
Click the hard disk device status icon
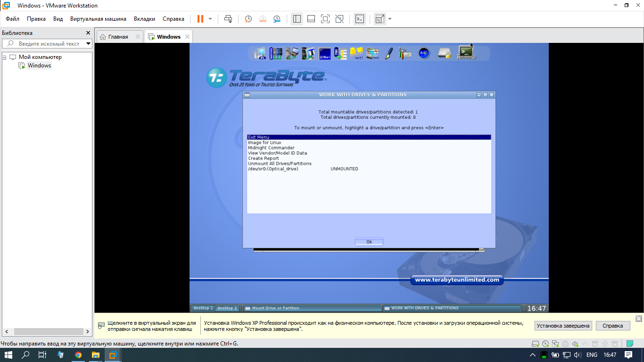(x=536, y=344)
